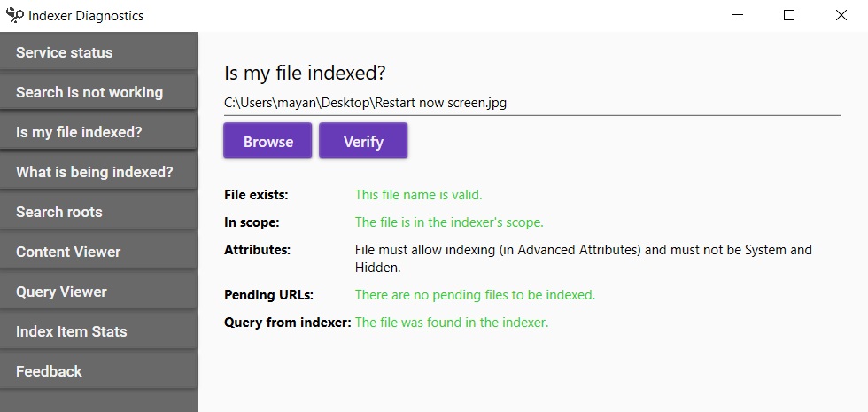The height and width of the screenshot is (412, 868).
Task: Open the Service status page
Action: pos(98,52)
